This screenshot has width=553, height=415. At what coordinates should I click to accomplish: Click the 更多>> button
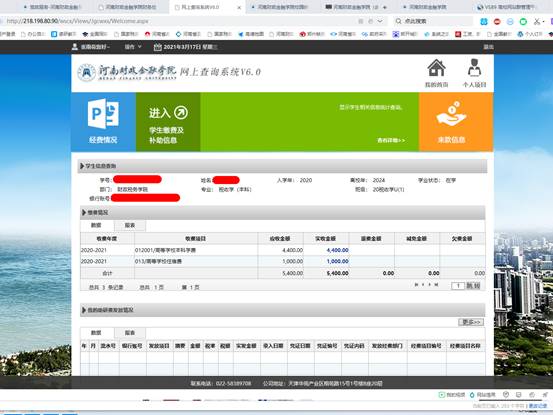click(x=471, y=322)
